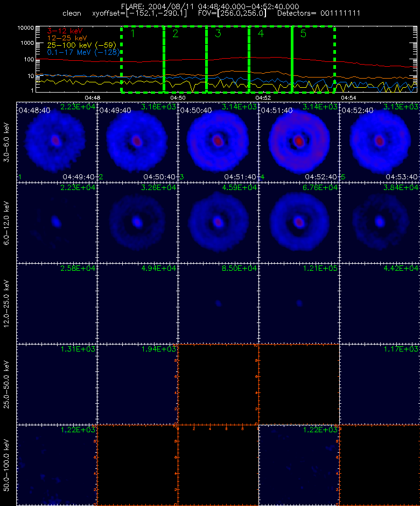Open the 25.0-50.0 keV image labeled 1.31E+03
This screenshot has height=506, width=420.
(x=57, y=384)
